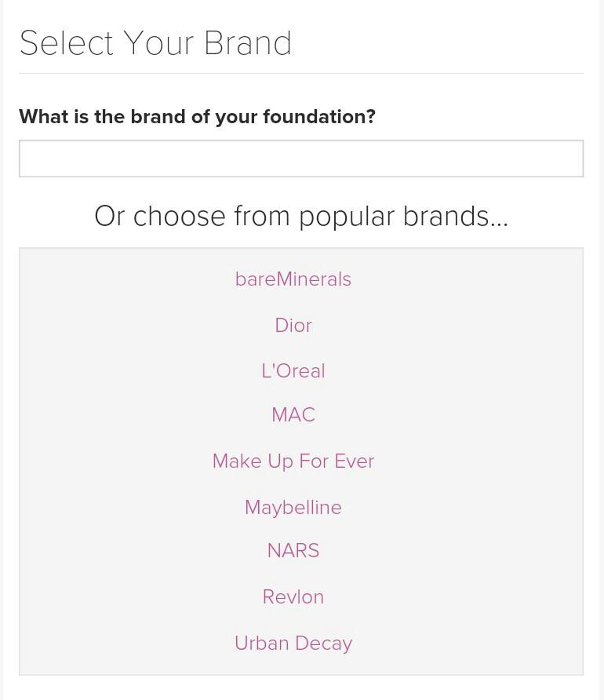Screen dimensions: 604x700
Task: Tap the first brand in the popular list
Action: pos(293,279)
